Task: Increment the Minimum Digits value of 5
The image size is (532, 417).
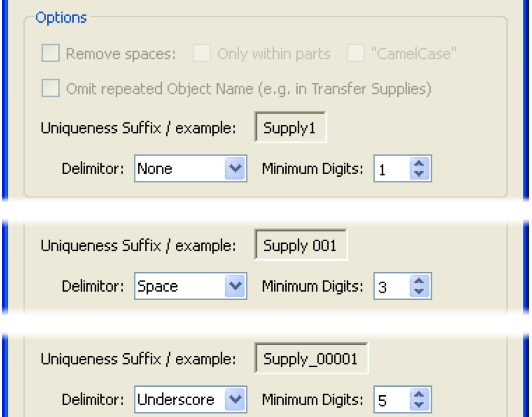Action: coord(419,395)
